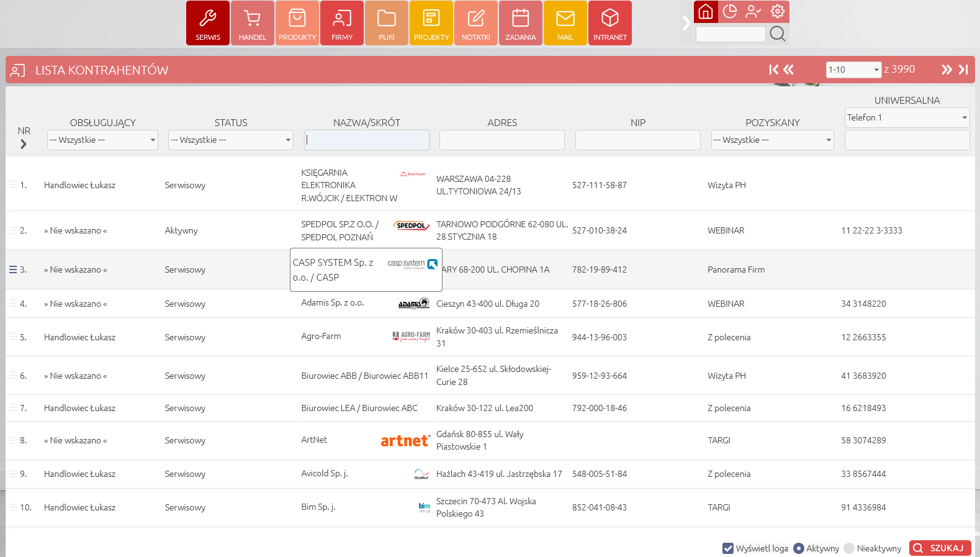Select the Nieaktywny radio option
The image size is (980, 557).
849,548
